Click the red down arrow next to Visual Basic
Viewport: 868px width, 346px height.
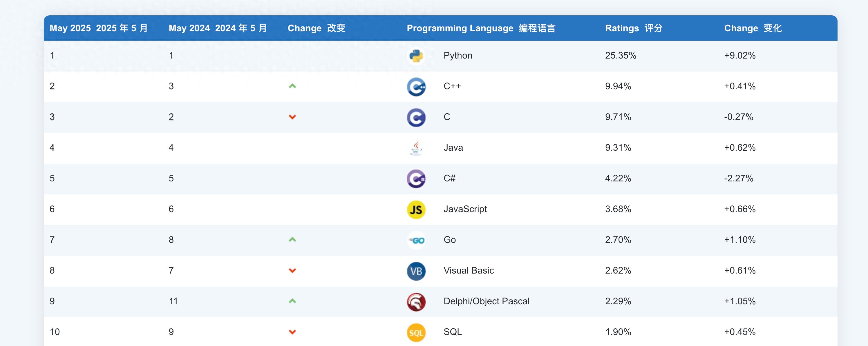coord(292,270)
